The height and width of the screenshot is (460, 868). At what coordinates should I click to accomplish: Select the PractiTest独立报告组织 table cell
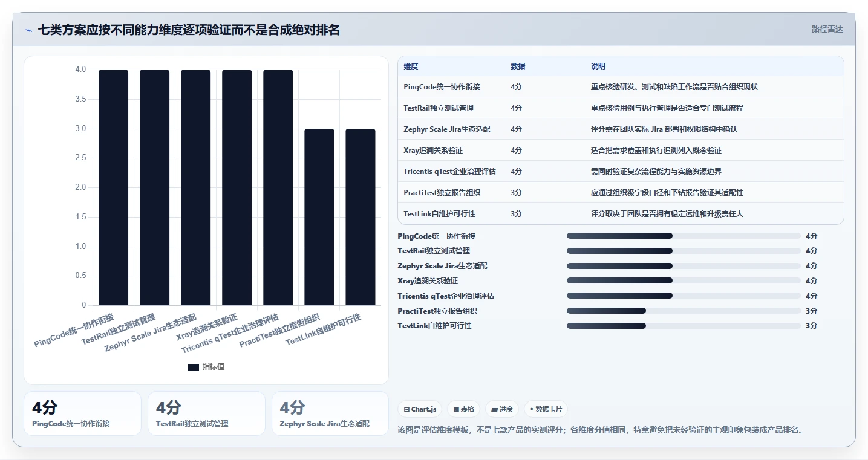[442, 193]
